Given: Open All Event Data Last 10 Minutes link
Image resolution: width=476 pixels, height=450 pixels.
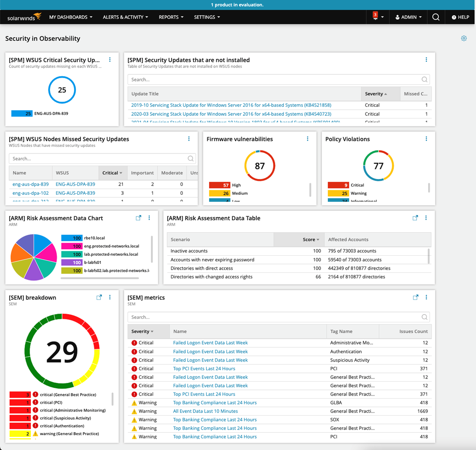Looking at the screenshot, I should click(205, 411).
